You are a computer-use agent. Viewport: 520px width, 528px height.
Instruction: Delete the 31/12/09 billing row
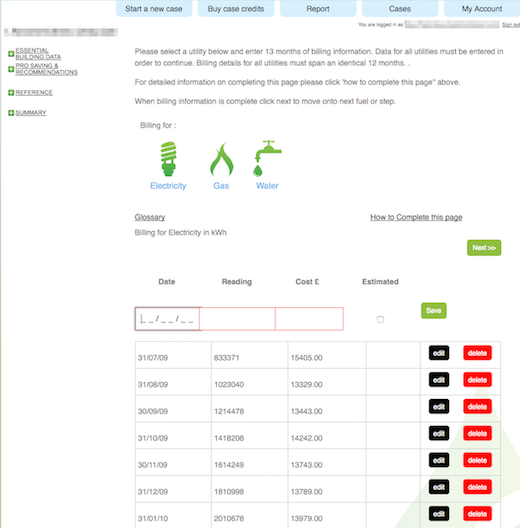[477, 487]
